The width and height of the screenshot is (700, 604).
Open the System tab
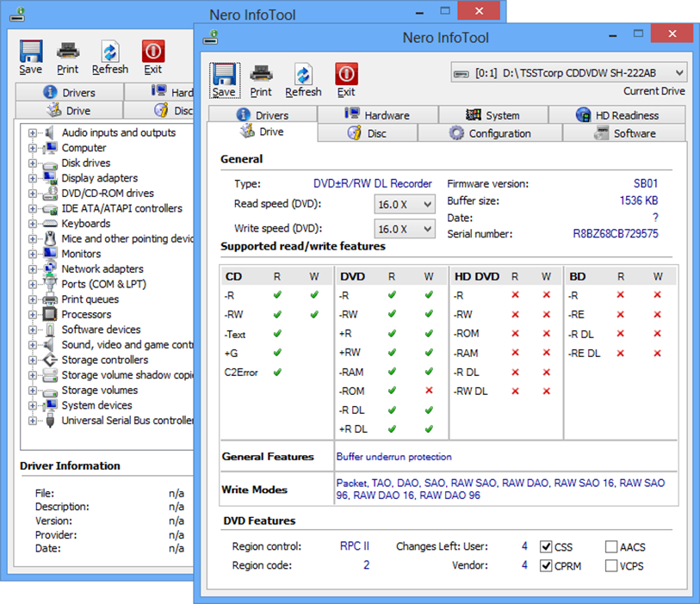[493, 115]
